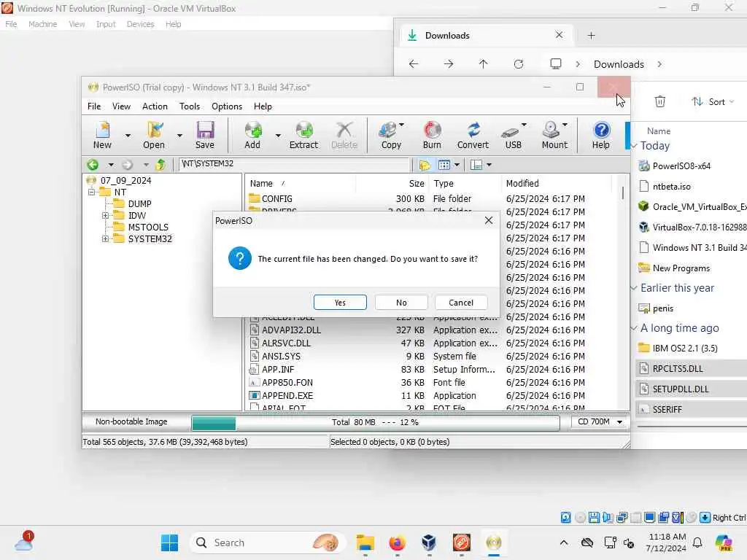This screenshot has width=747, height=560.
Task: Click the NT\SYSTEM32 path field
Action: coord(294,164)
